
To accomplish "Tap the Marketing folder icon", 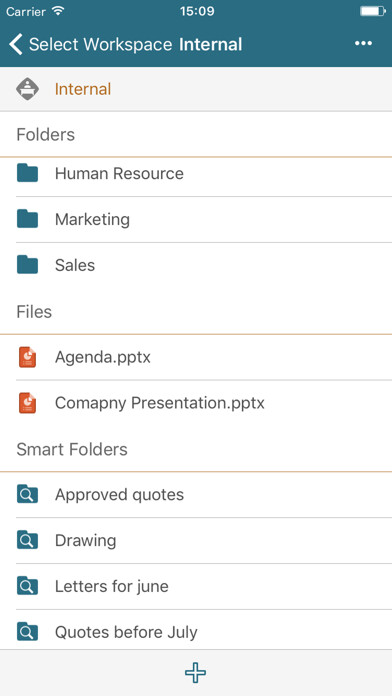I will [x=28, y=219].
